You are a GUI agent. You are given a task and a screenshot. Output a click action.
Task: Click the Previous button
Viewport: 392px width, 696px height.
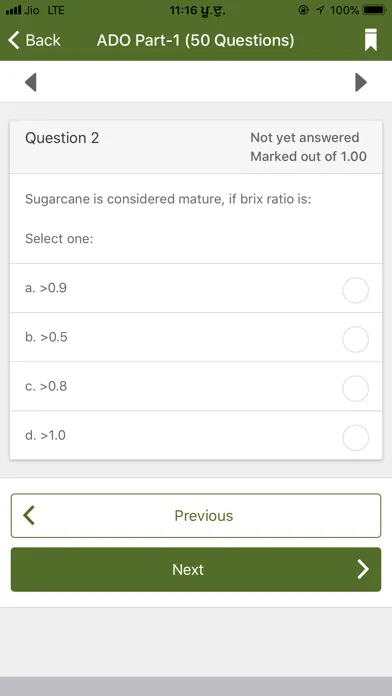(x=196, y=515)
